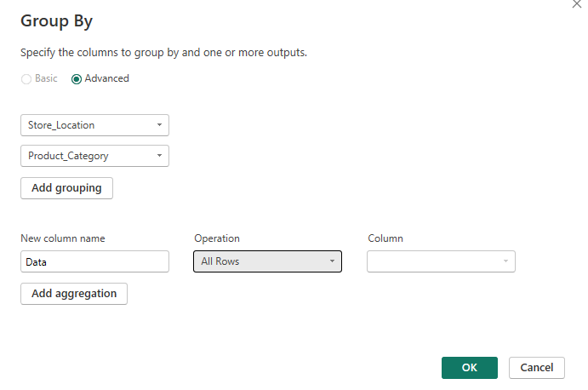The width and height of the screenshot is (588, 390).
Task: Click the greyed arrow of the Column selector
Action: pos(505,261)
